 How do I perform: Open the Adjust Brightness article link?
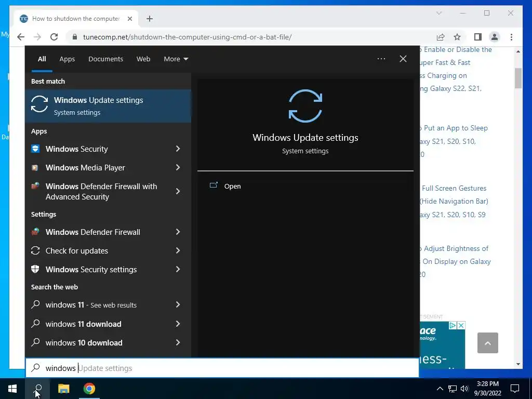[x=455, y=261]
